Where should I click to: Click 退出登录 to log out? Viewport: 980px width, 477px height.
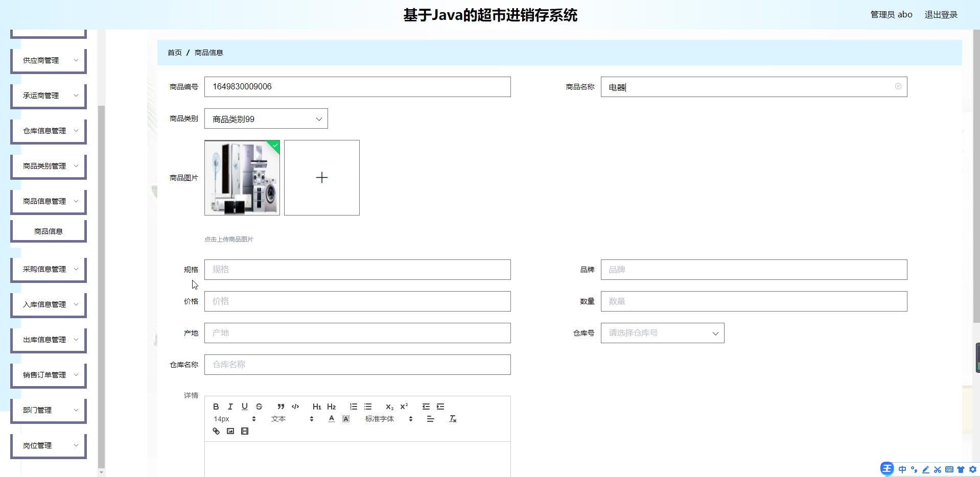coord(941,14)
